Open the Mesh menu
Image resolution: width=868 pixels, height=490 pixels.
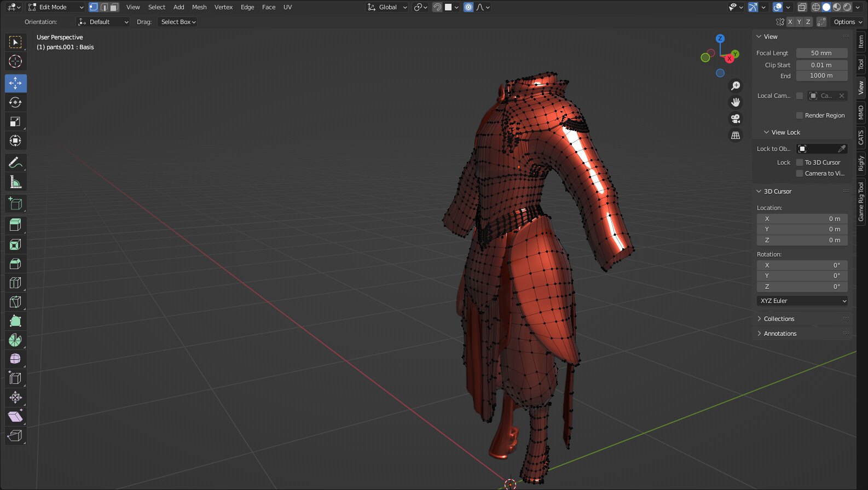pyautogui.click(x=199, y=7)
